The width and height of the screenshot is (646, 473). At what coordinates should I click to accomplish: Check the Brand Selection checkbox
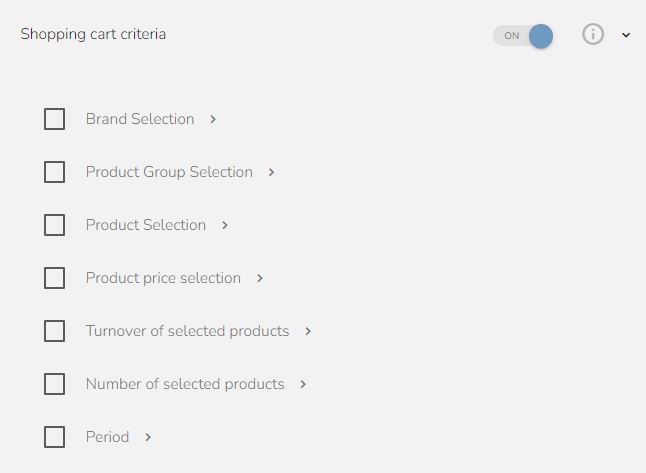[55, 119]
